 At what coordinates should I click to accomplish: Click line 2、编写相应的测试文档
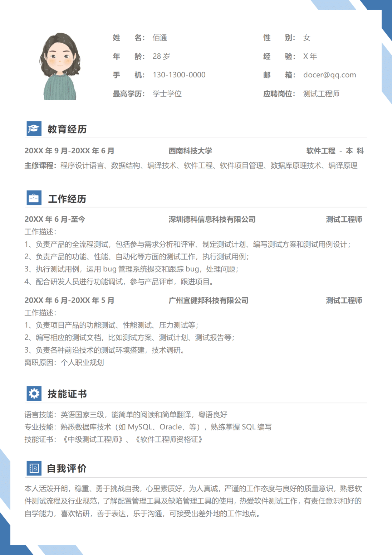tap(129, 337)
